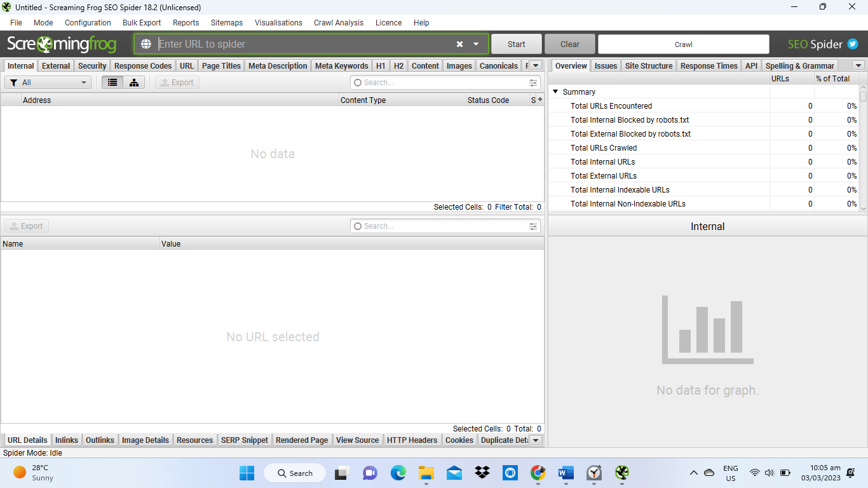Open Microsoft Word from the taskbar
Image resolution: width=868 pixels, height=488 pixels.
click(x=566, y=473)
